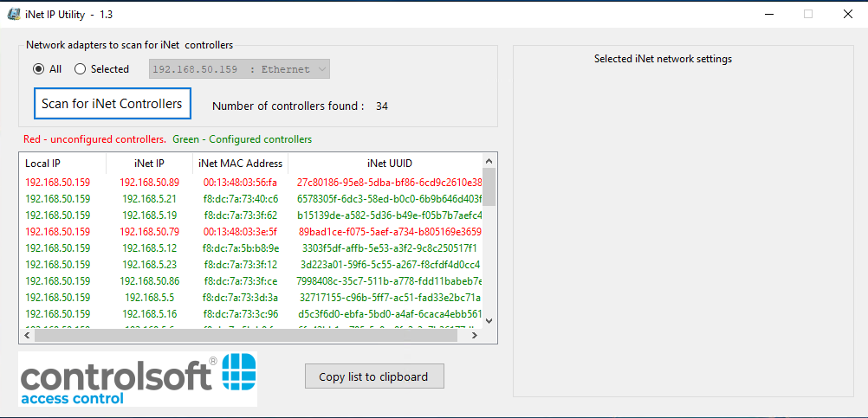The width and height of the screenshot is (868, 418).
Task: Click MAC address 00:13:48:03:3e:5f
Action: (x=240, y=231)
